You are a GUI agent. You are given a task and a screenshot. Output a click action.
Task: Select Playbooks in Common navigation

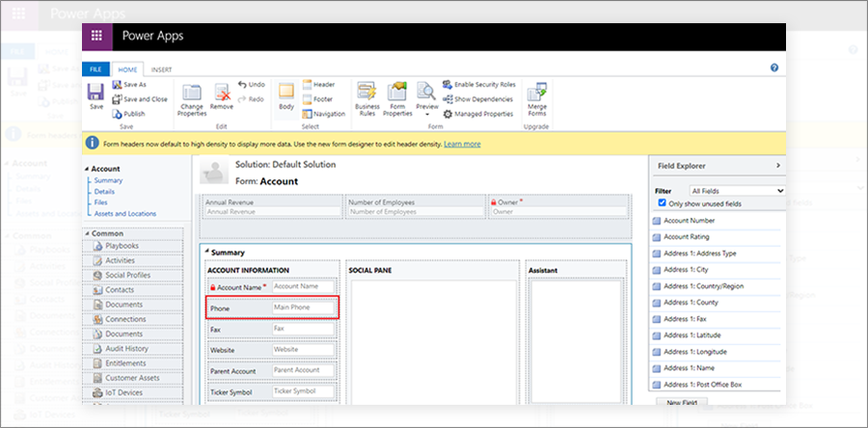(122, 247)
